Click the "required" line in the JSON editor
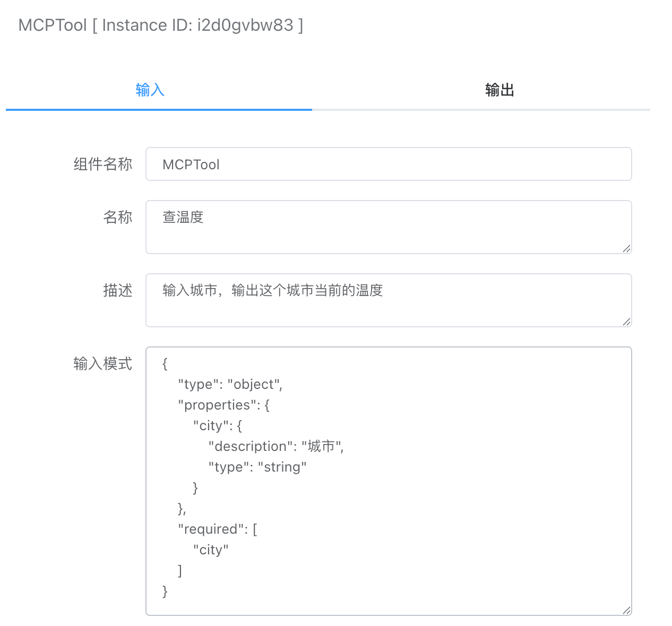672x626 pixels. (x=217, y=528)
